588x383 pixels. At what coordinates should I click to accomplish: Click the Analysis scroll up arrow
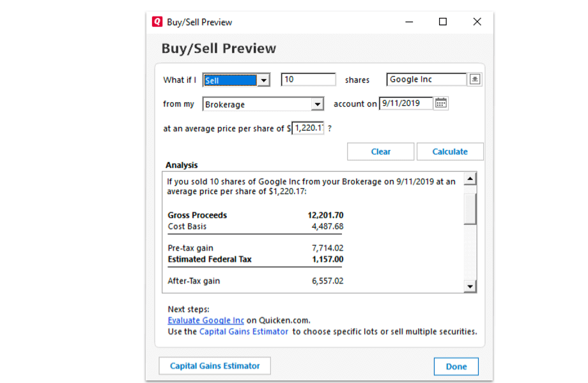pos(470,179)
